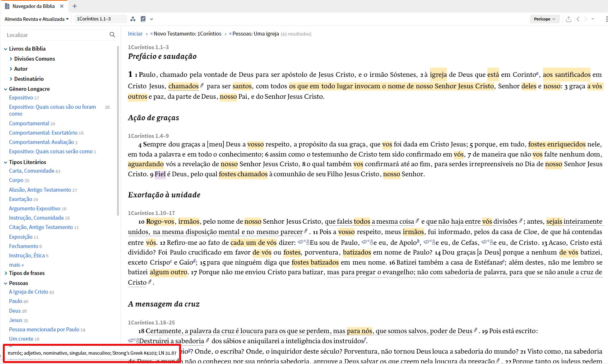Expand the Autor group

(11, 69)
